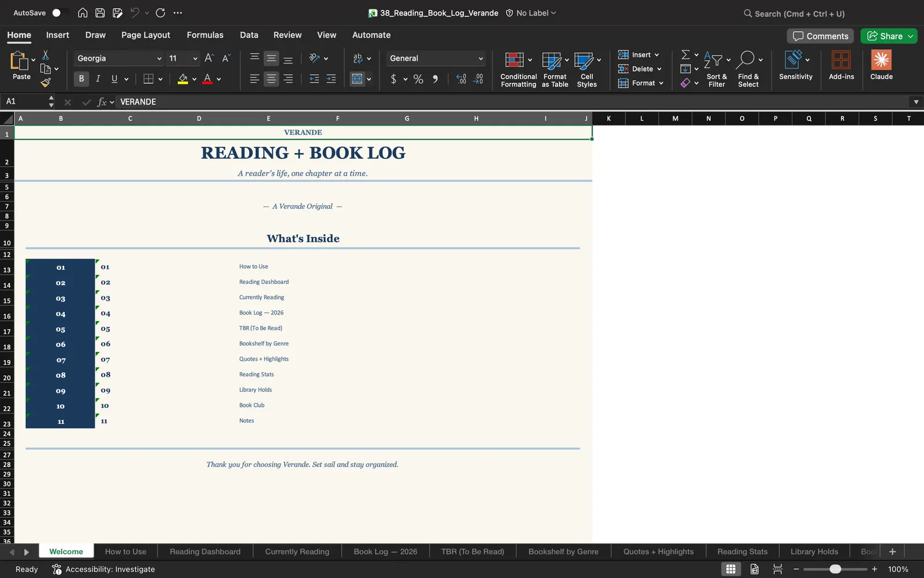Image resolution: width=924 pixels, height=578 pixels.
Task: Apply yellow fill color swatch
Action: point(183,79)
